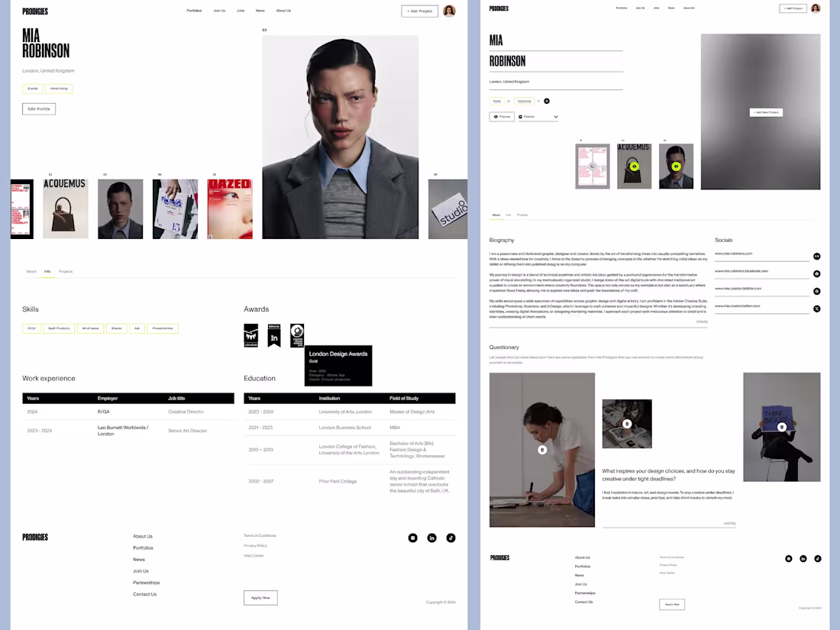Click Behance icon beside www.mia.robinson.com
The image size is (840, 630).
click(816, 257)
